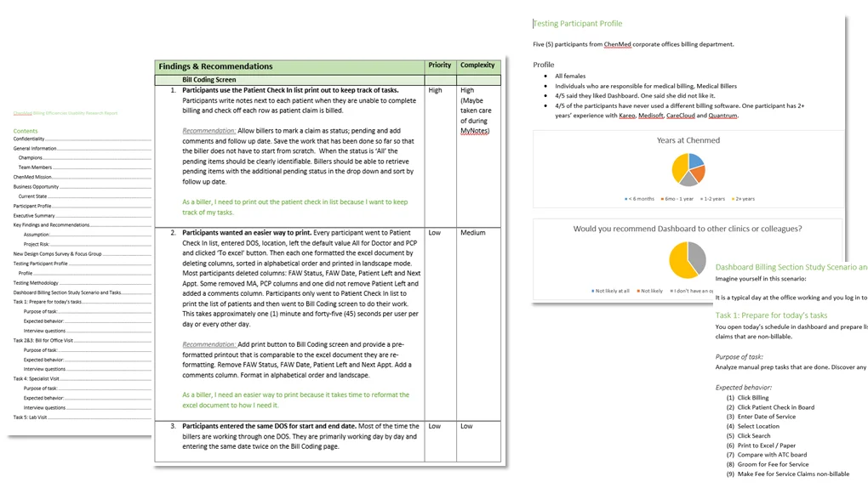Click the Contents heading
Image resolution: width=868 pixels, height=488 pixels.
[26, 131]
